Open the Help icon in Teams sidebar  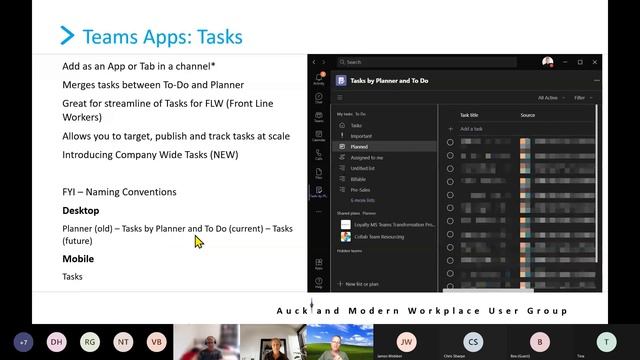319,282
